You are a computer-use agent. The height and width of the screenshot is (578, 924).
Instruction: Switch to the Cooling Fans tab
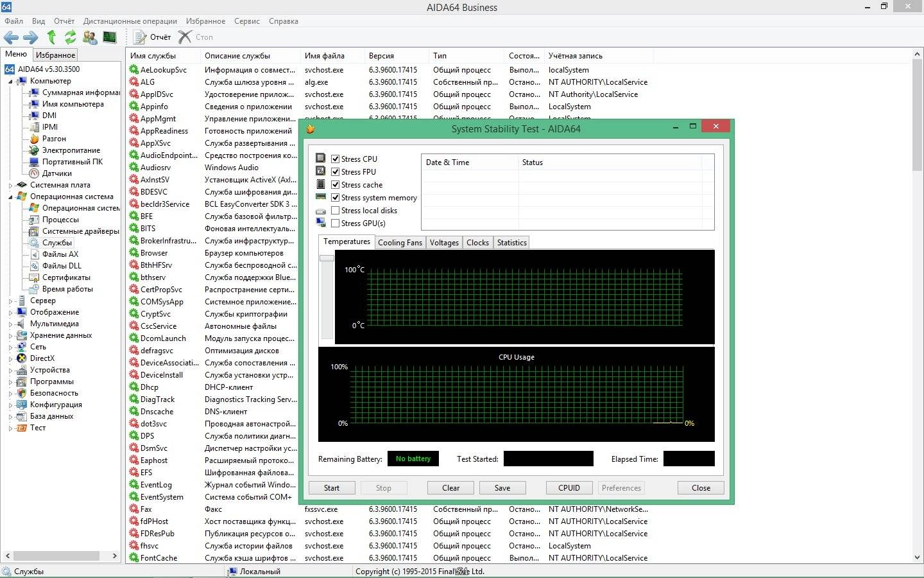[400, 243]
